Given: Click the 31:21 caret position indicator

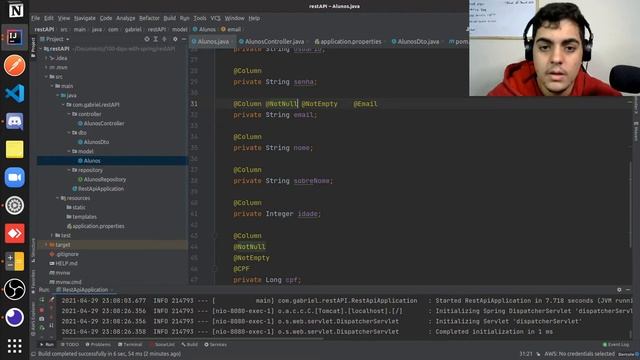Looking at the screenshot, I should [526, 354].
